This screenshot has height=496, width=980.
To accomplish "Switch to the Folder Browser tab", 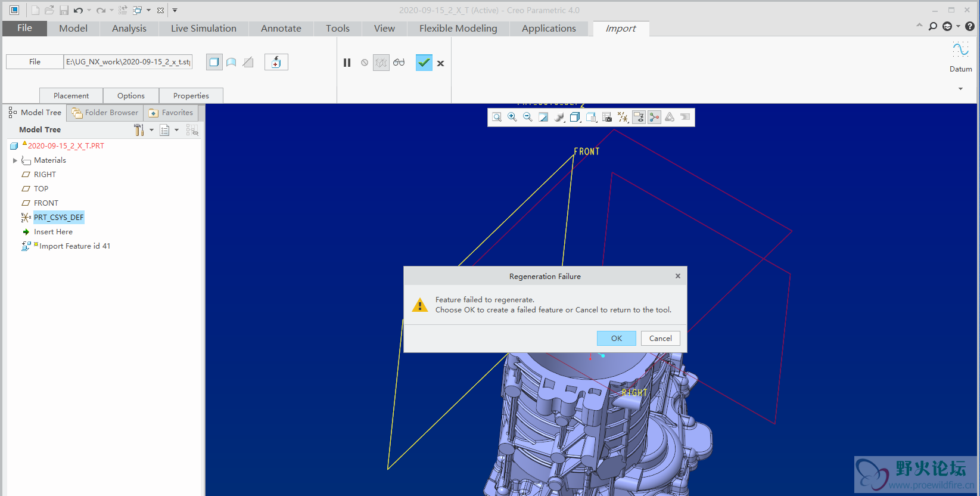I will (105, 113).
